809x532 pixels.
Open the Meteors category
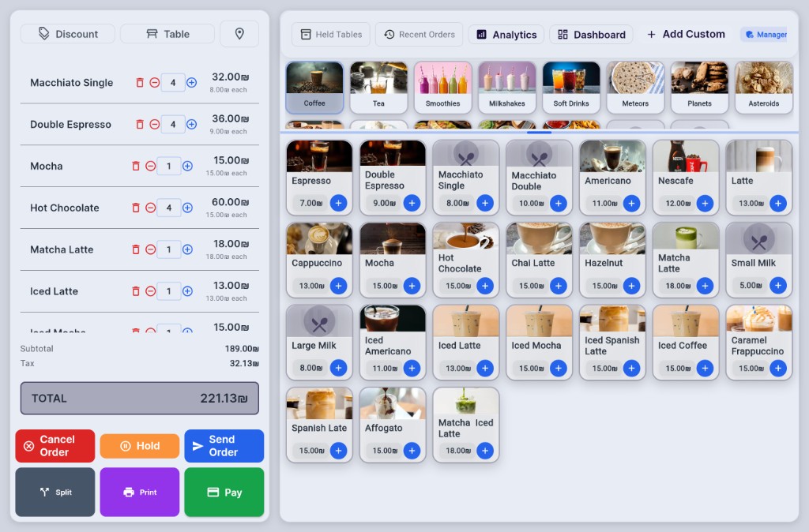pos(635,88)
